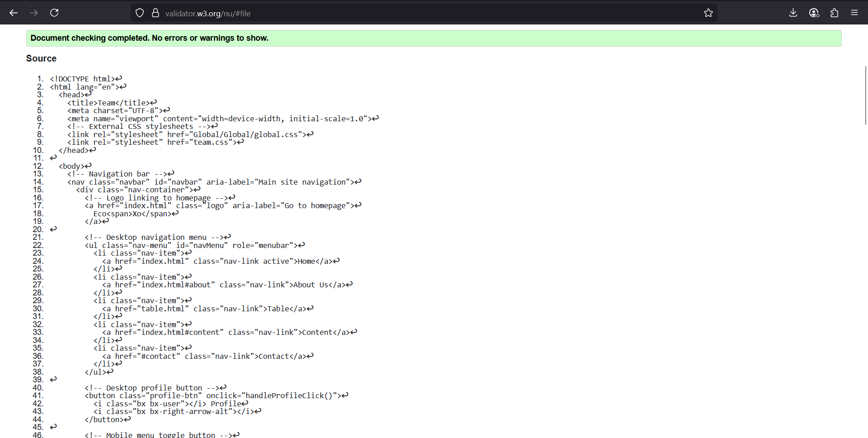Click the logo anchor Go to homepage line

[223, 205]
